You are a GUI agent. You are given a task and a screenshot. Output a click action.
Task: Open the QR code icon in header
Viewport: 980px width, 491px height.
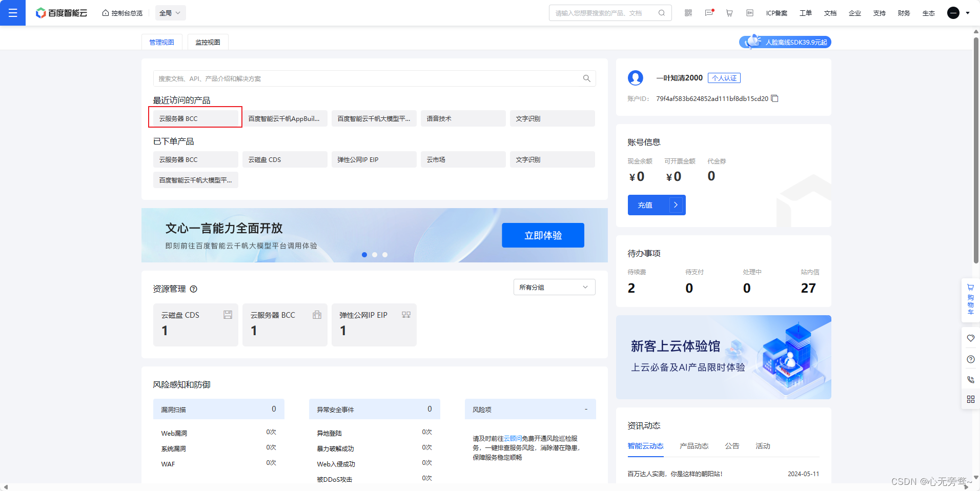(x=688, y=13)
